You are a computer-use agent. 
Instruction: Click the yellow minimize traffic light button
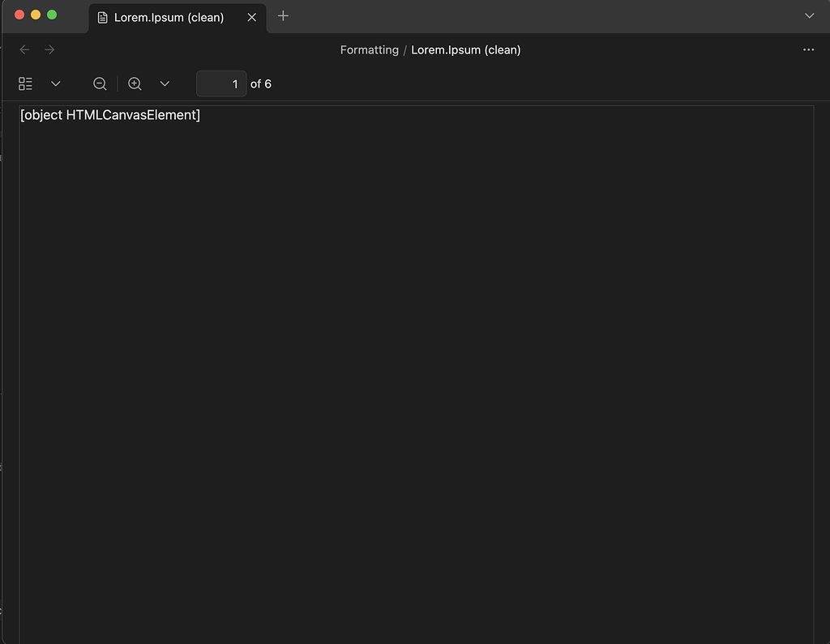[35, 15]
